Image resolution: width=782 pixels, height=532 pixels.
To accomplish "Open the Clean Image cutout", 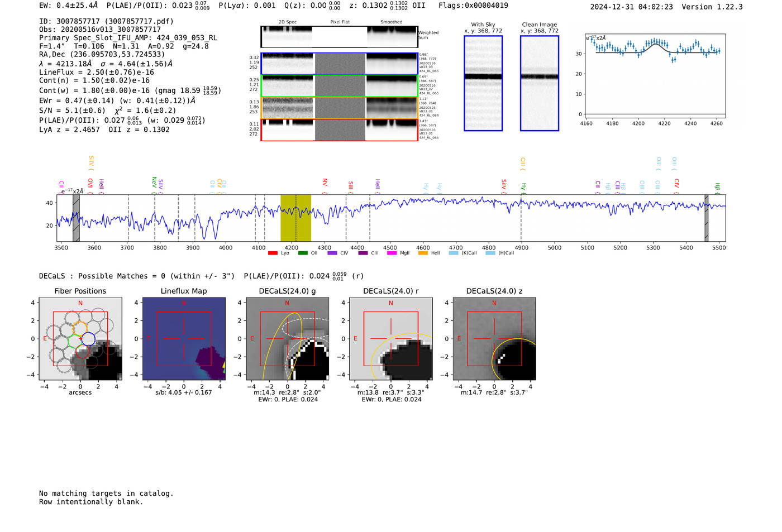I will coord(540,83).
